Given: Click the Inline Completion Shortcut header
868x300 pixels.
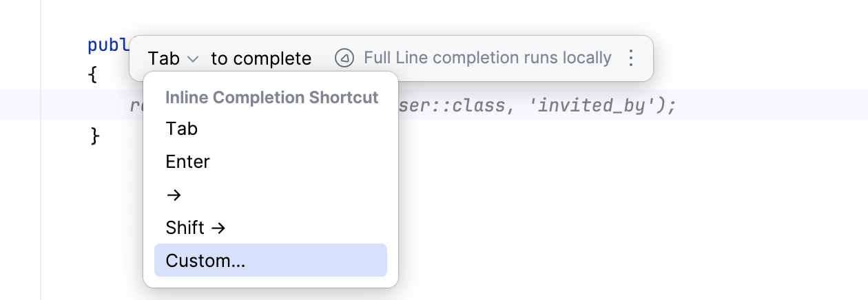Looking at the screenshot, I should coord(271,98).
